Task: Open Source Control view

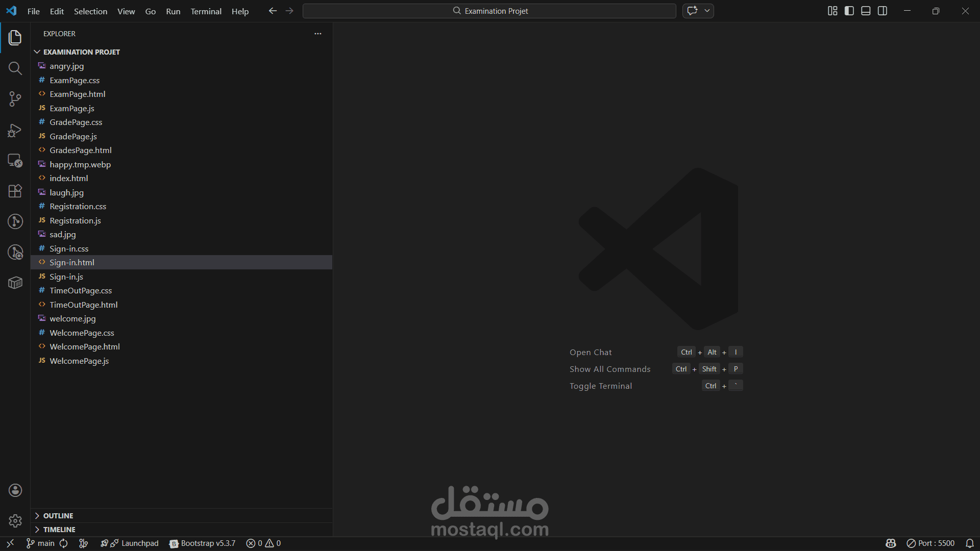Action: coord(15,99)
